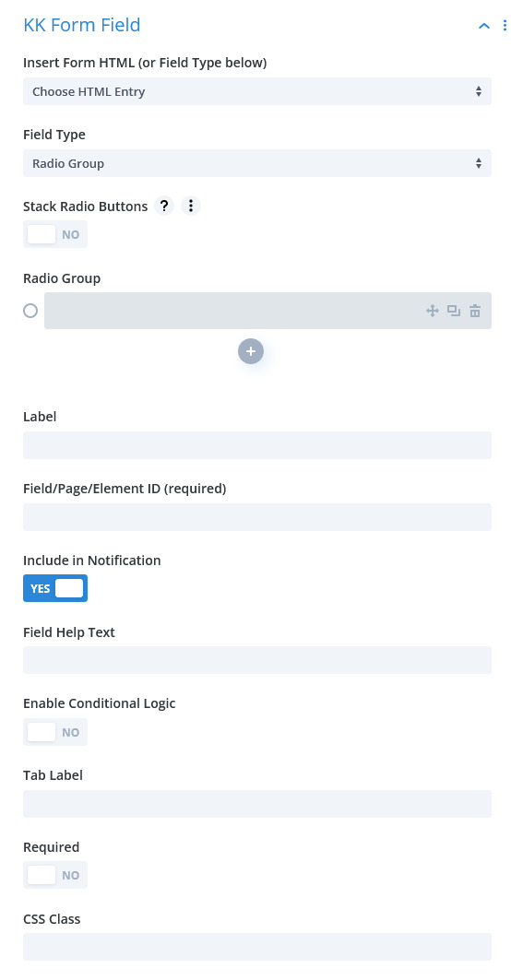Image resolution: width=511 pixels, height=980 pixels.
Task: Open the options menu beside Stack Radio Buttons
Action: coord(191,206)
